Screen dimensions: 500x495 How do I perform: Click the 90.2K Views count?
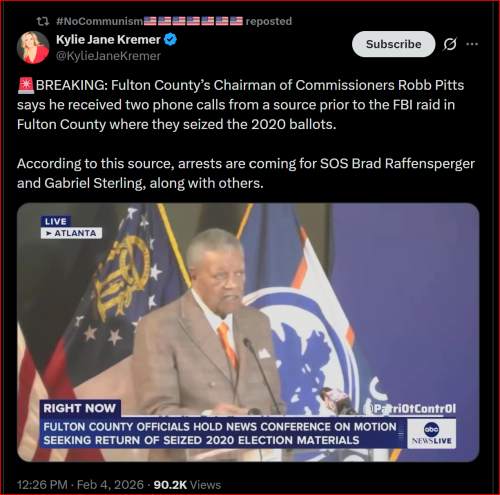click(187, 485)
